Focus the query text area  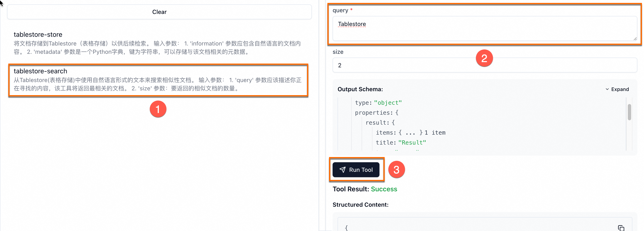click(x=484, y=28)
